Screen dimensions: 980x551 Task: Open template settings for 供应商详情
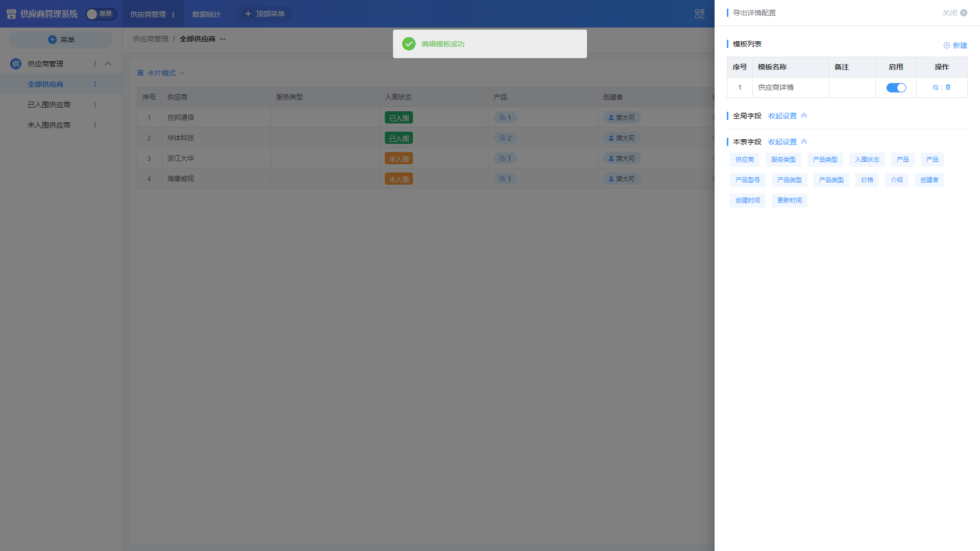coord(935,87)
